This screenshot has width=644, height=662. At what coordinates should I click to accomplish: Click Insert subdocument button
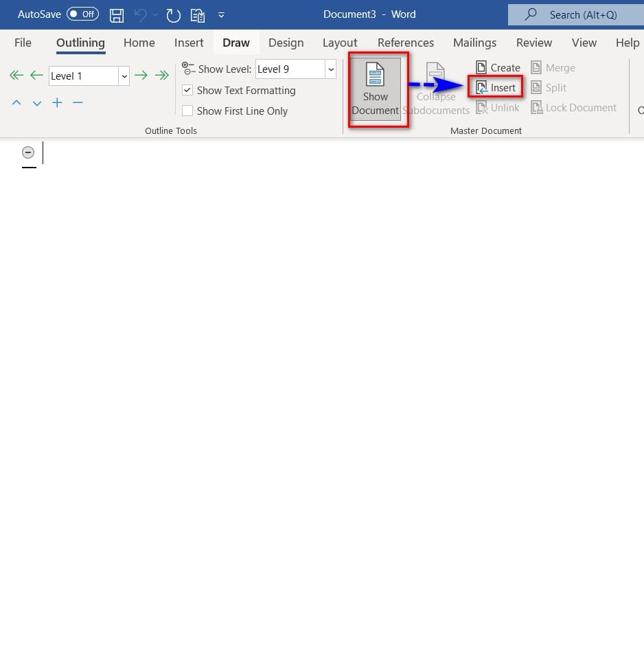point(496,87)
